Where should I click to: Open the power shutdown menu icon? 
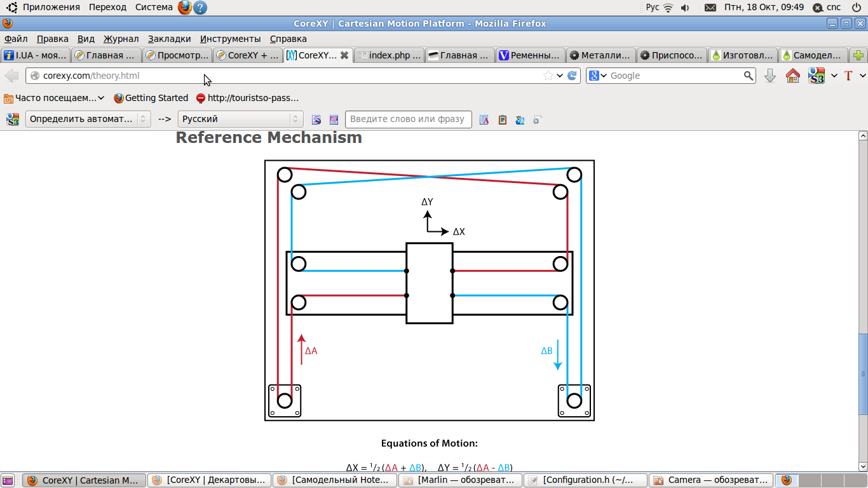click(x=855, y=8)
